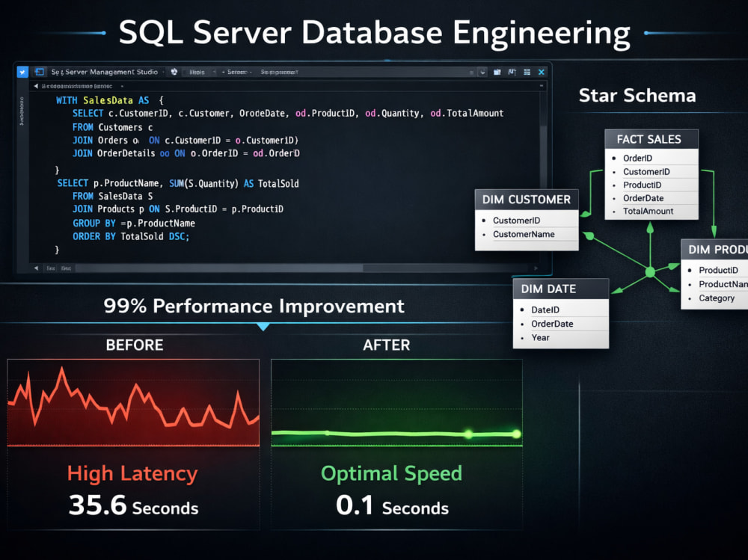Image resolution: width=748 pixels, height=560 pixels.
Task: Click the green AFTER speed chart
Action: click(x=397, y=403)
